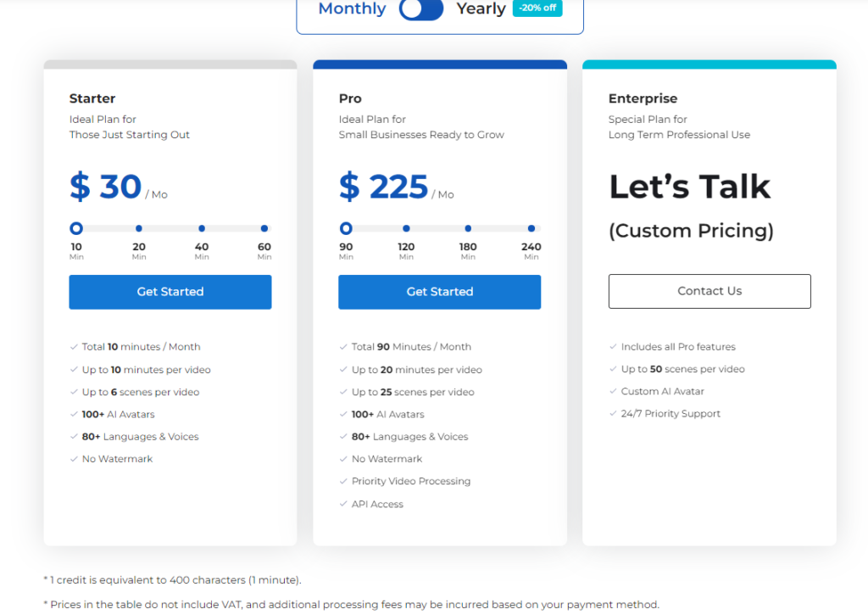
Task: Click checkmark beside Priority Video Processing
Action: tap(343, 481)
